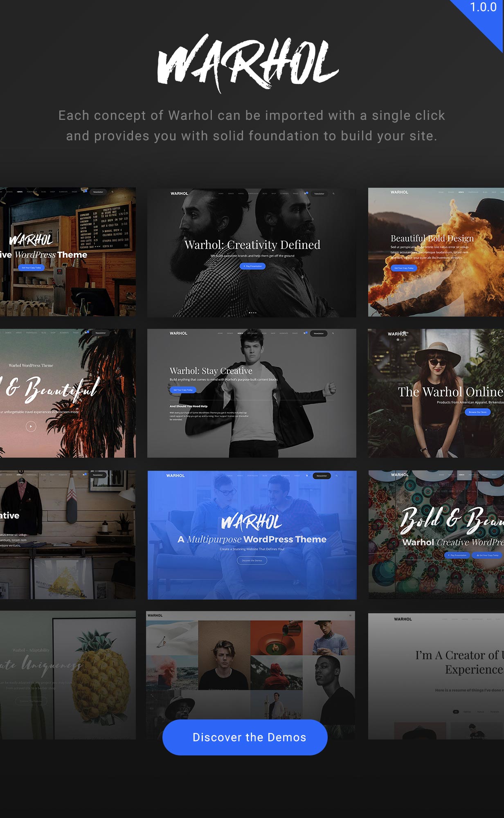
Task: Click the outlined Discover the Demos button in blue demo
Action: pos(252,560)
